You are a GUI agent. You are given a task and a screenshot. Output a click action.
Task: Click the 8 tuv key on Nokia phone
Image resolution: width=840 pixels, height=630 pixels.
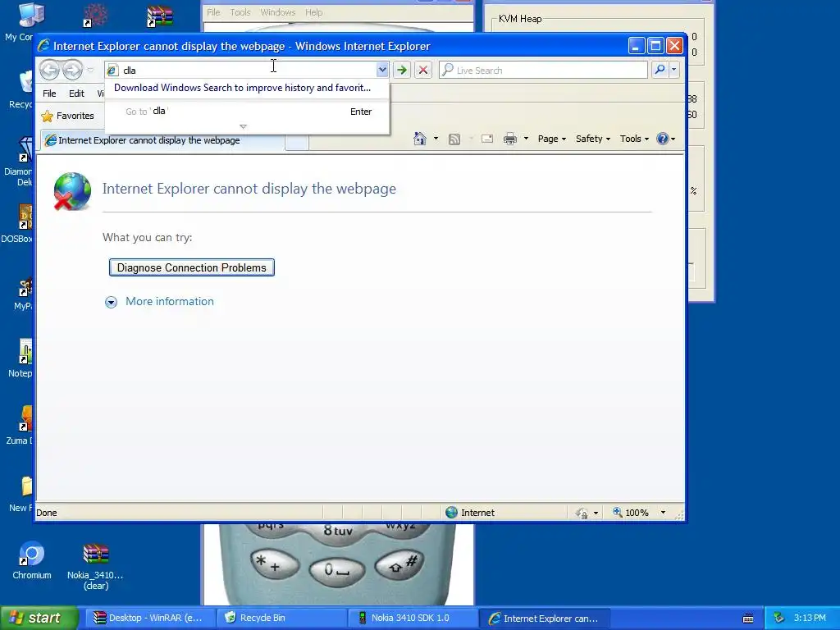pyautogui.click(x=337, y=531)
